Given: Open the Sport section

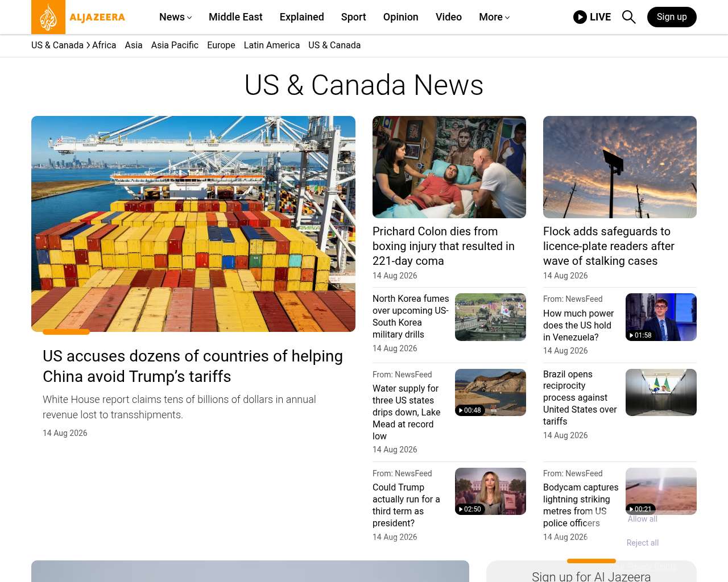Looking at the screenshot, I should [354, 17].
